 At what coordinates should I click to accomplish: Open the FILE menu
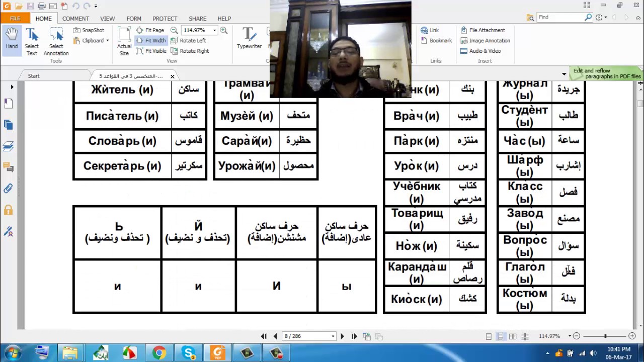[x=15, y=19]
